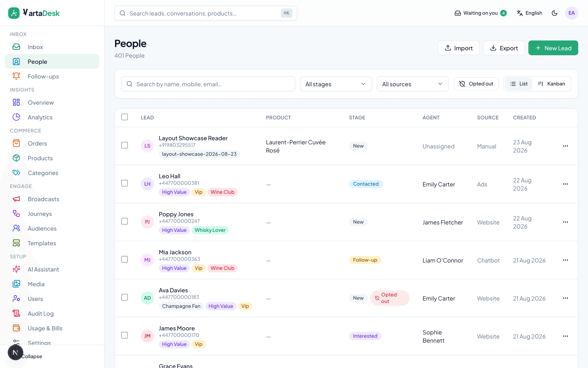Go to Follow-ups in sidebar
Viewport: 588px width, 368px height.
coord(52,76)
